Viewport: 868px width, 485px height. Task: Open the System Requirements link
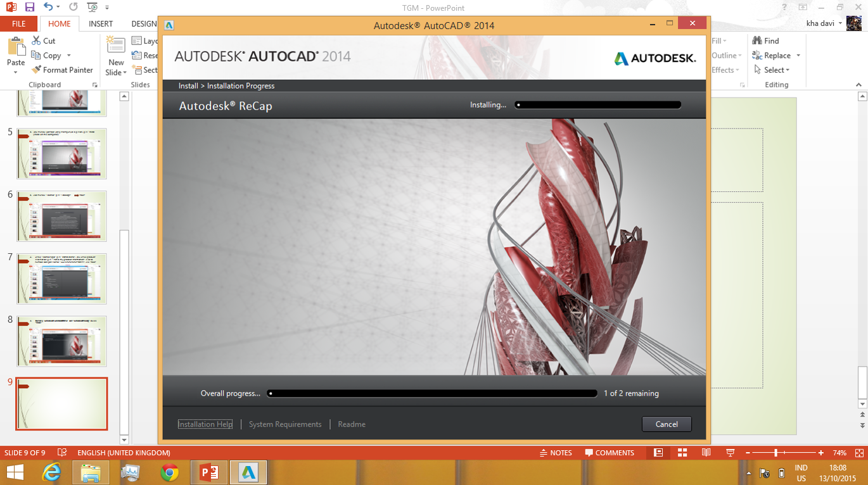tap(284, 424)
